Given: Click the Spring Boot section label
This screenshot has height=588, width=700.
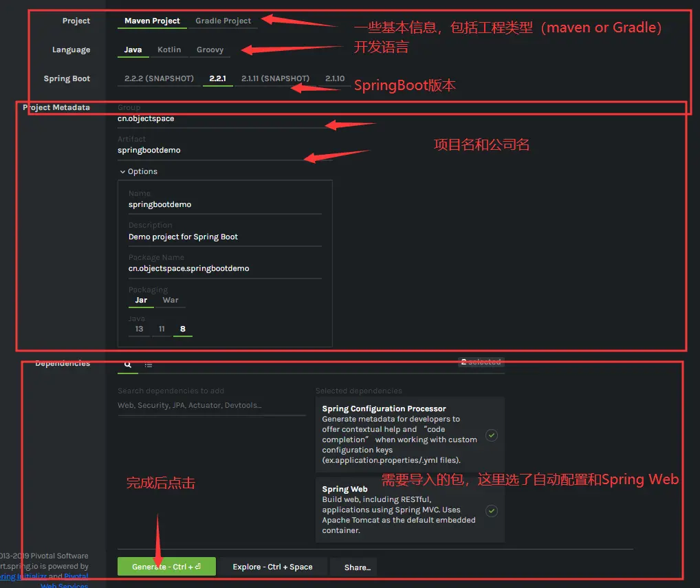Looking at the screenshot, I should pyautogui.click(x=67, y=78).
